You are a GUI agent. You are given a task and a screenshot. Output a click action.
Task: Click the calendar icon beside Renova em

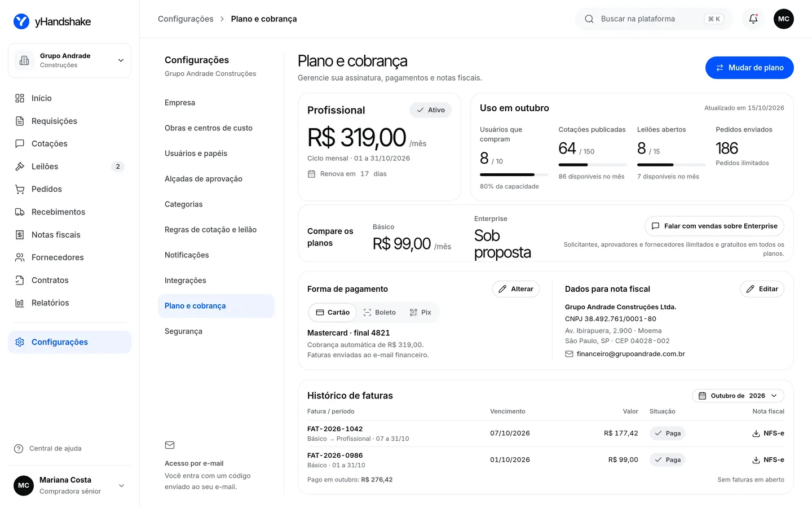click(x=311, y=174)
